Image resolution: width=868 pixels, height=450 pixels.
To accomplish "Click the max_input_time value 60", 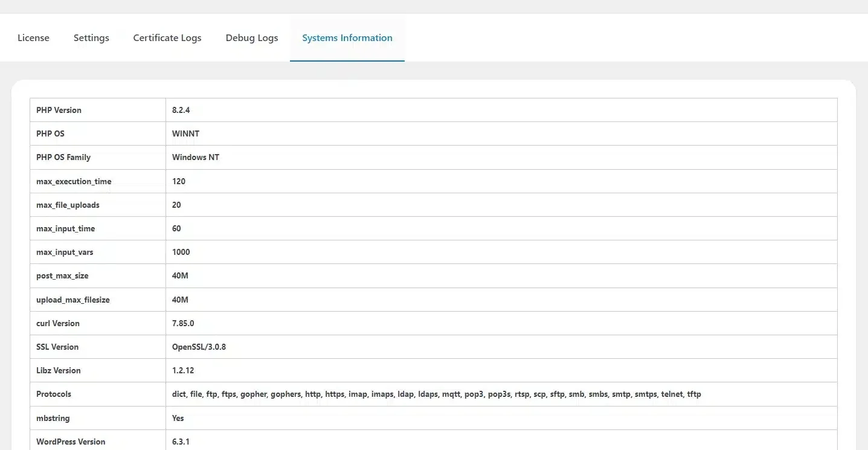I will [x=176, y=229].
